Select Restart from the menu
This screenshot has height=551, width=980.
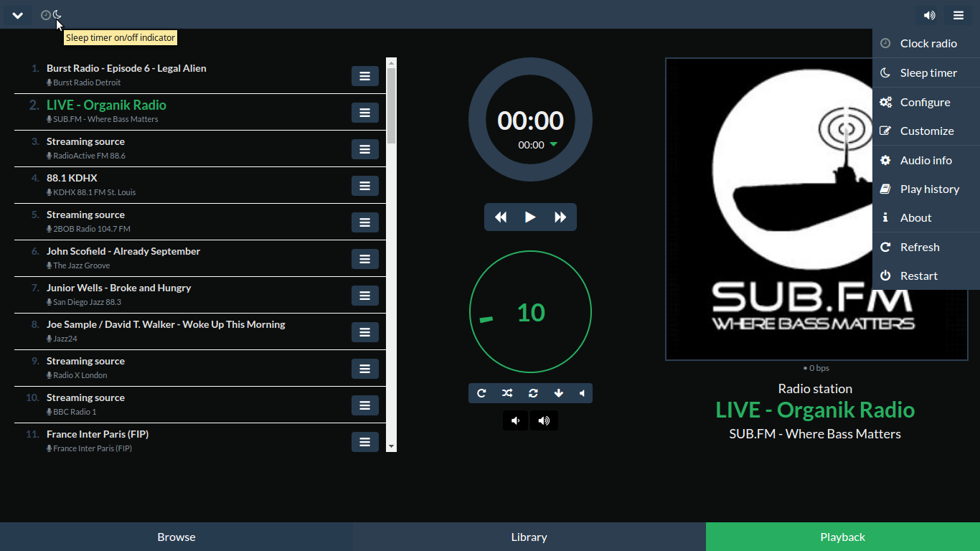pyautogui.click(x=926, y=275)
